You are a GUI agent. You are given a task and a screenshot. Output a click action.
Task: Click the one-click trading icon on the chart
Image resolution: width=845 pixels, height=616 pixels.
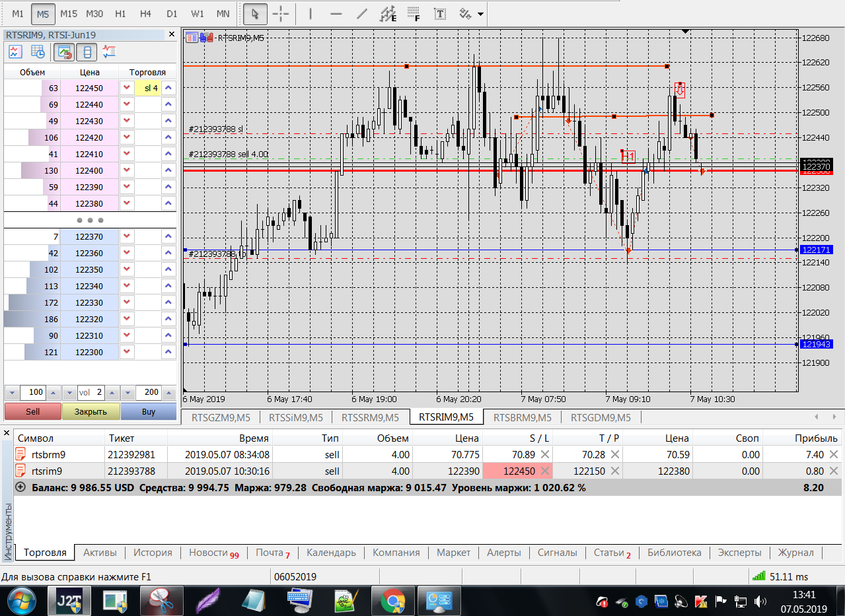[x=205, y=38]
